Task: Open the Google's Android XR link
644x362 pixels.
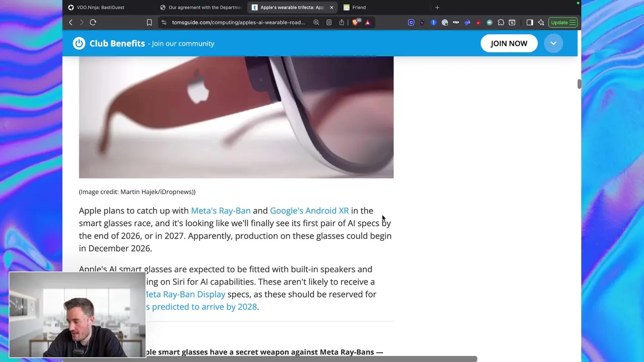Action: point(309,211)
